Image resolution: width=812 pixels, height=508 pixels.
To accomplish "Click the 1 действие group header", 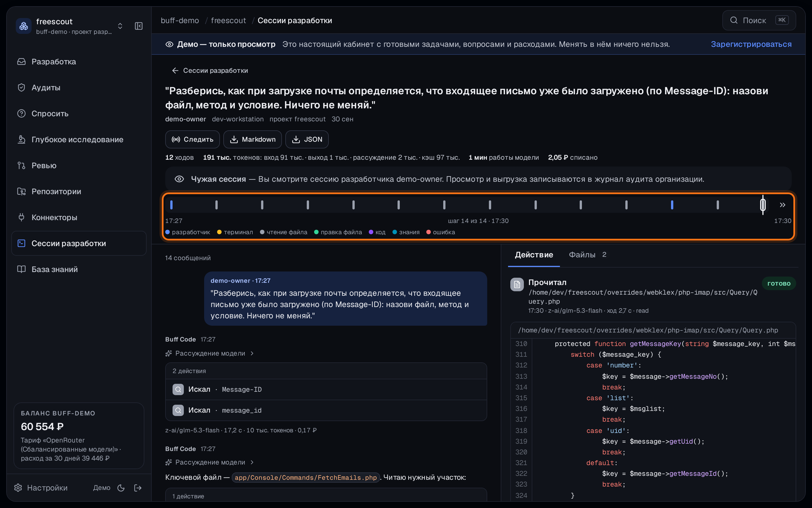I will pyautogui.click(x=326, y=496).
